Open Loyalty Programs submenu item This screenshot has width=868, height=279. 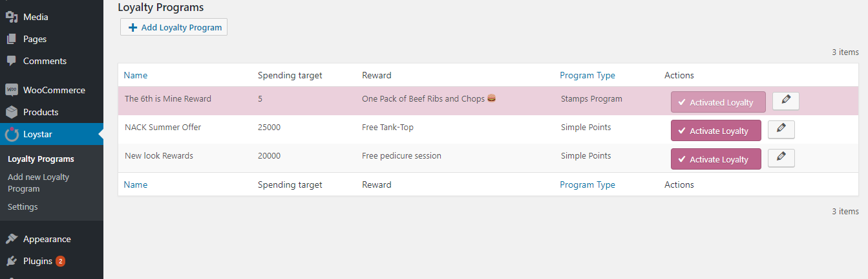point(41,159)
